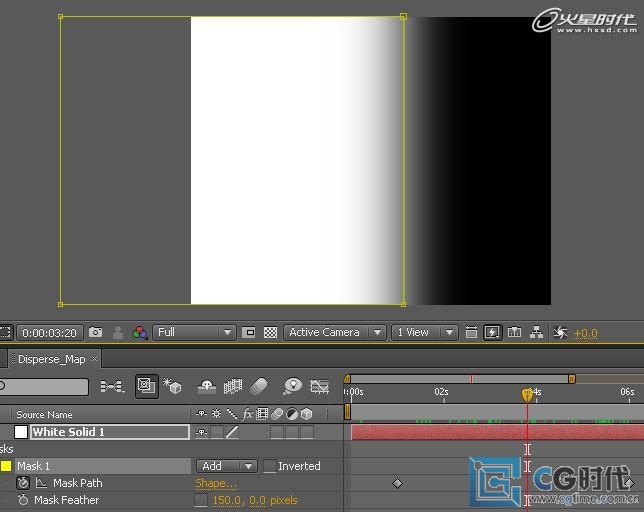644x512 pixels.
Task: Toggle the Shy switch on White Solid 1
Action: [201, 432]
